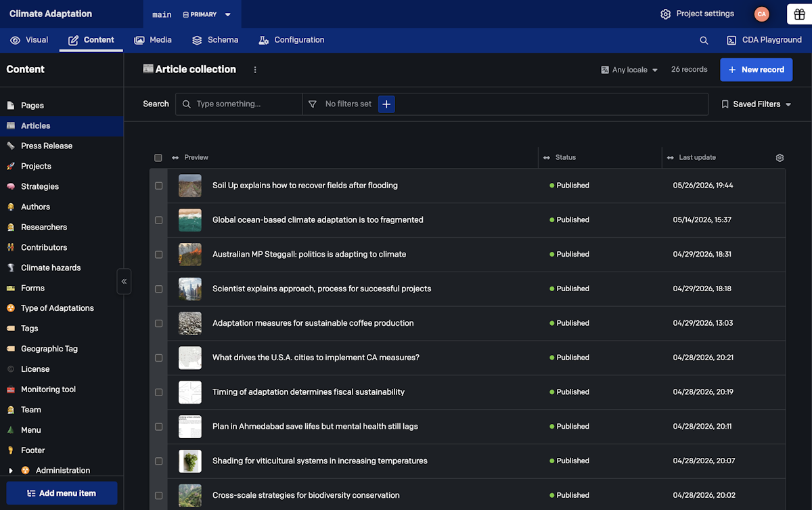812x510 pixels.
Task: Check the Scientist explains approach row
Action: [158, 289]
